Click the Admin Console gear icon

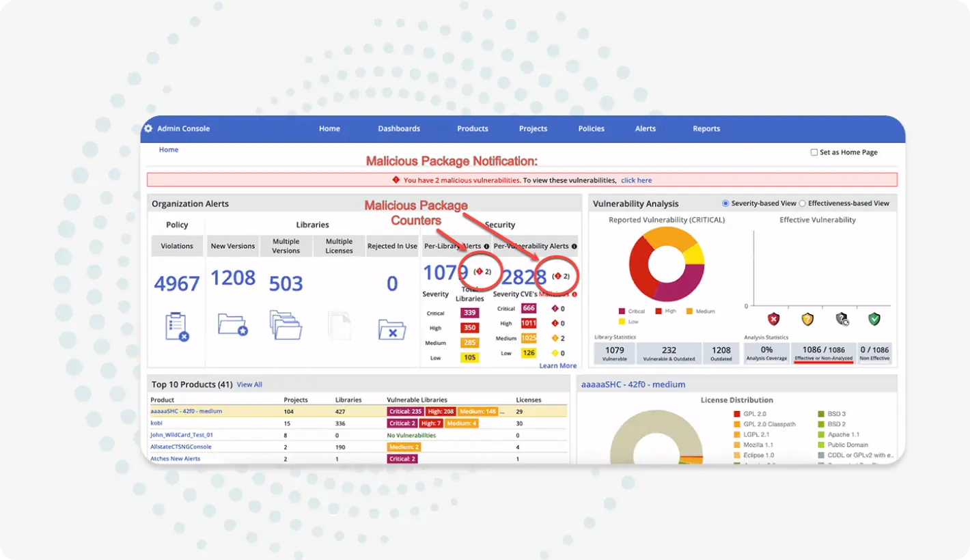click(148, 128)
